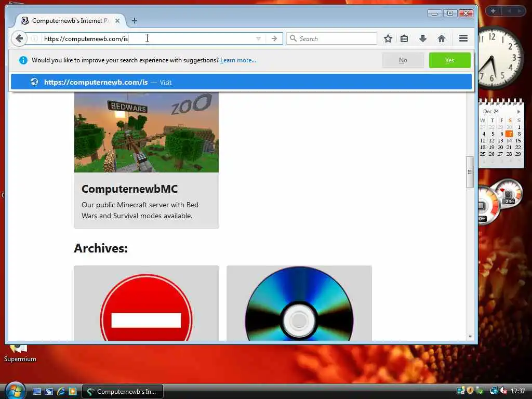Image resolution: width=532 pixels, height=399 pixels.
Task: Visit the https://computernewb.com/is suggestion
Action: 241,82
